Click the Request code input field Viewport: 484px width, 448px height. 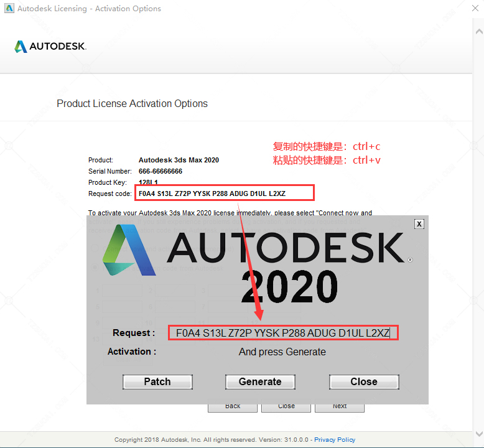tap(283, 333)
